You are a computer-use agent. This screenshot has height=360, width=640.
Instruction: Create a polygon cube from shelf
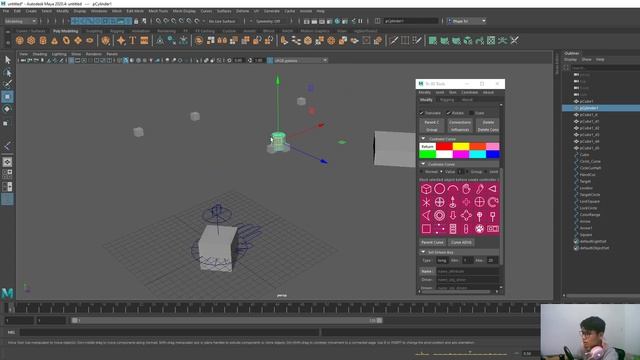31,40
